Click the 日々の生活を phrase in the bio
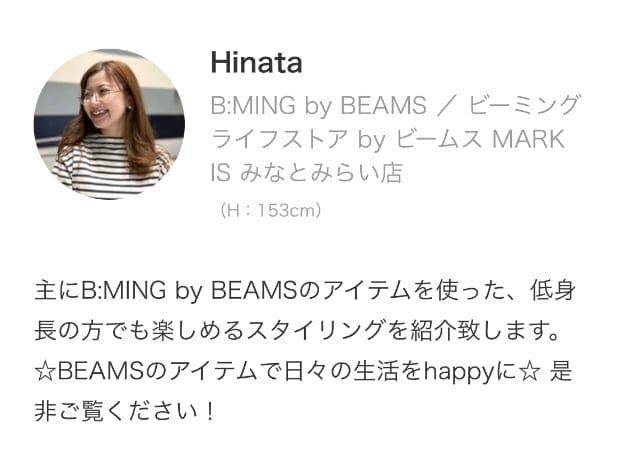The width and height of the screenshot is (630, 474). pos(352,372)
